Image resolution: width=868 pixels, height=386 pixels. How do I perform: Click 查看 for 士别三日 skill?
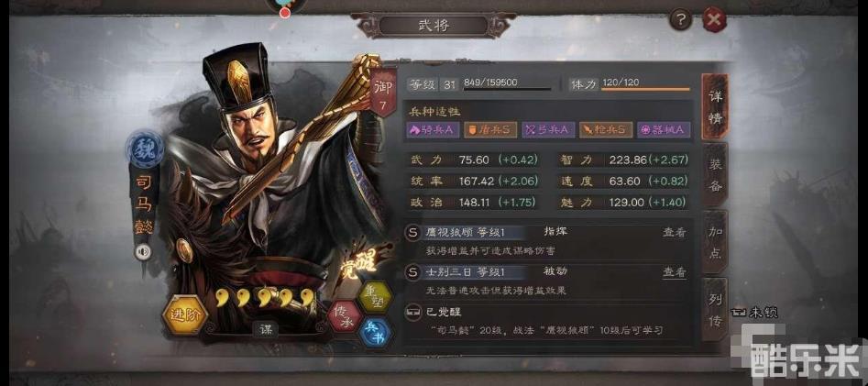pyautogui.click(x=675, y=272)
